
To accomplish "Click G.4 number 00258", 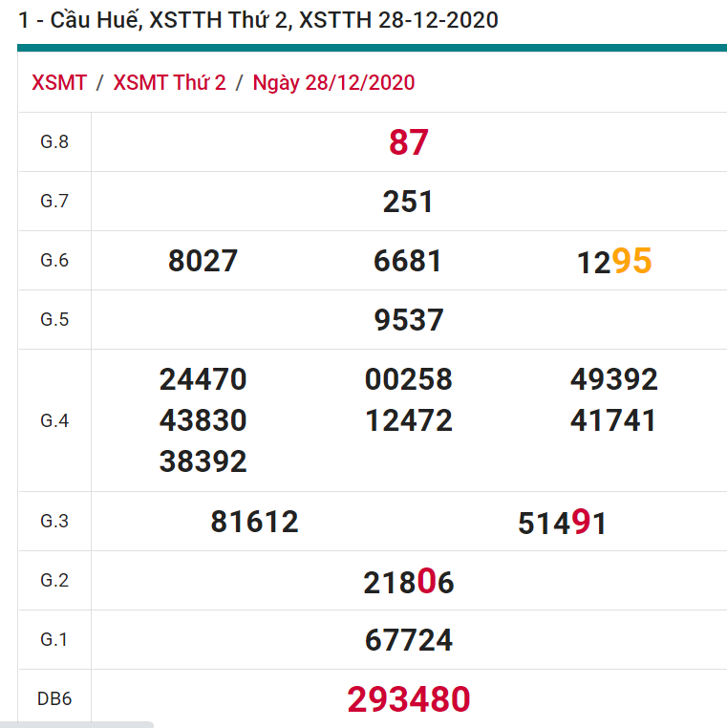I will point(408,379).
